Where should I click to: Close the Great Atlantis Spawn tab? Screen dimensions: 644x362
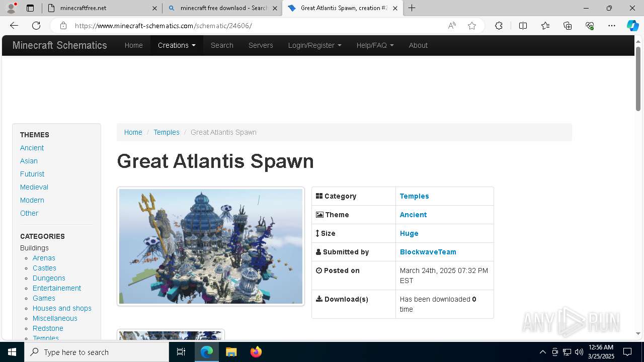click(395, 8)
